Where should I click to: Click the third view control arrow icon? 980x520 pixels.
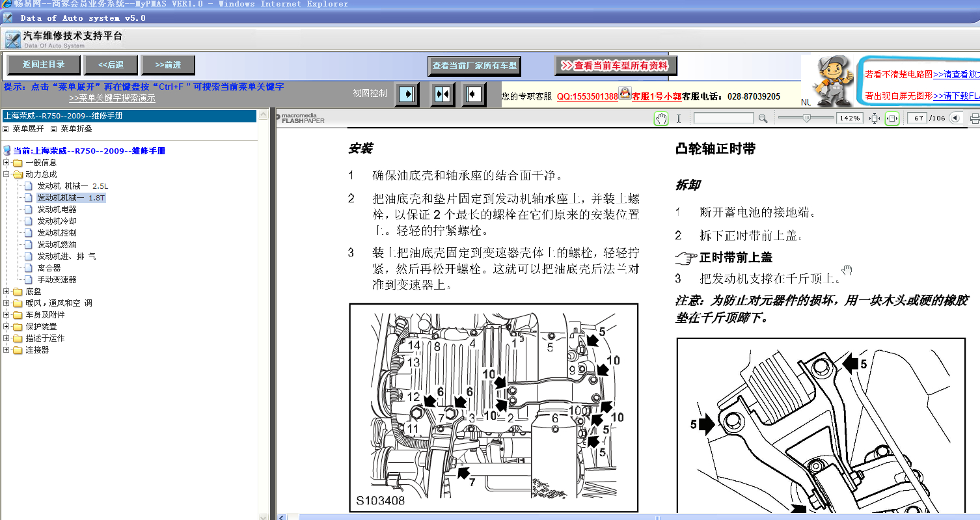[474, 94]
